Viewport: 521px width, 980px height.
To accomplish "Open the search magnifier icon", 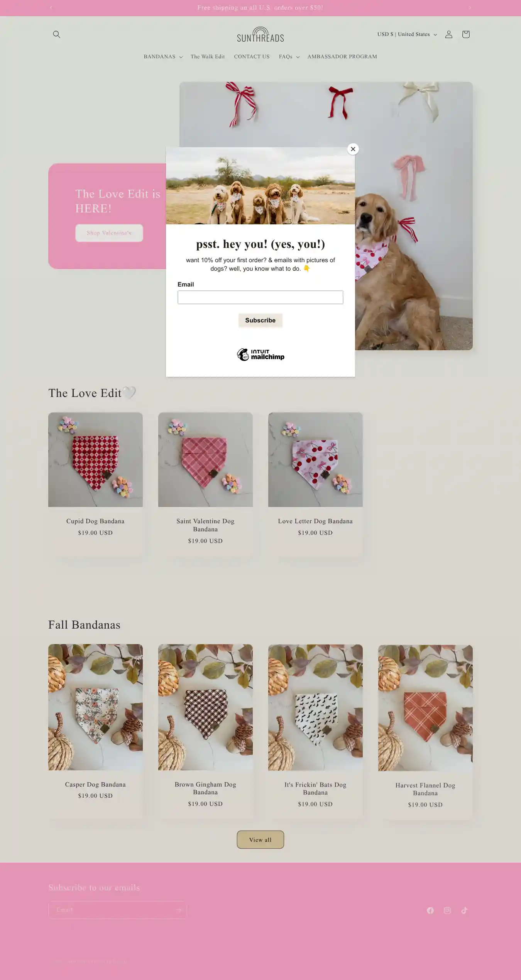I will tap(57, 34).
